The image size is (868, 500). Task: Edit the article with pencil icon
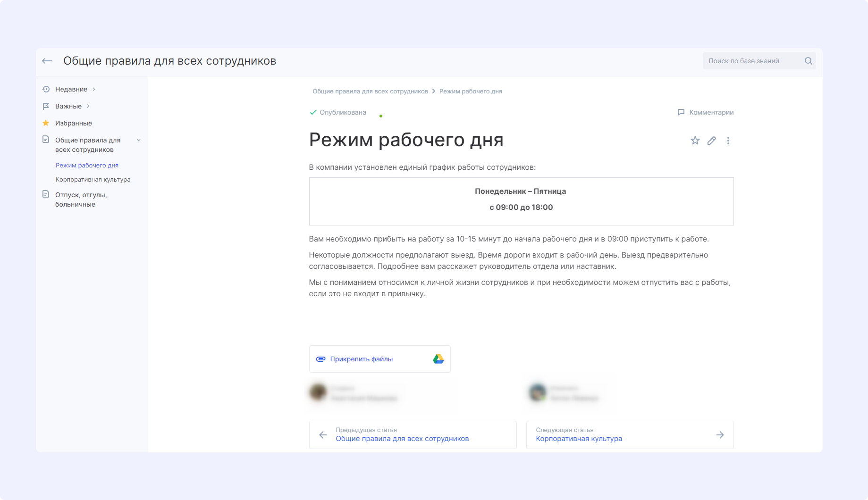pos(711,141)
